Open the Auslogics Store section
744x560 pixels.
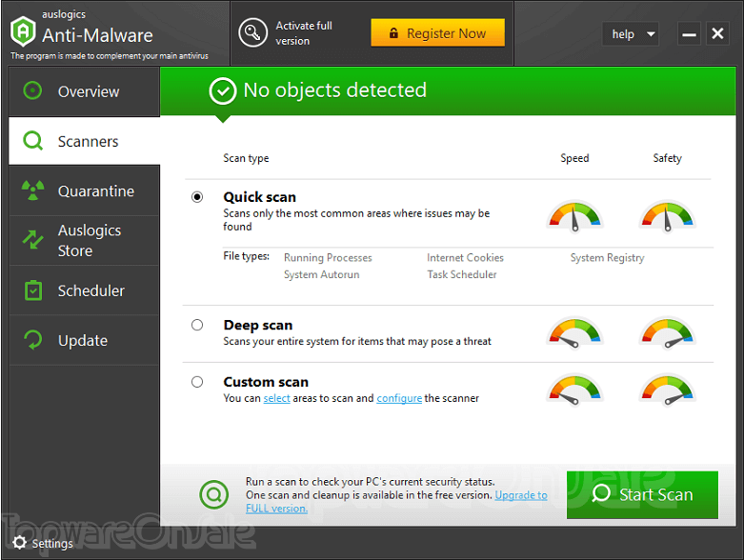tap(85, 240)
